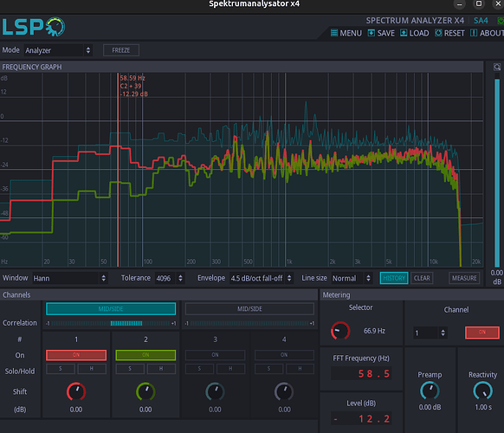Image resolution: width=504 pixels, height=433 pixels.
Task: Toggle the HISTORY button
Action: pos(394,278)
